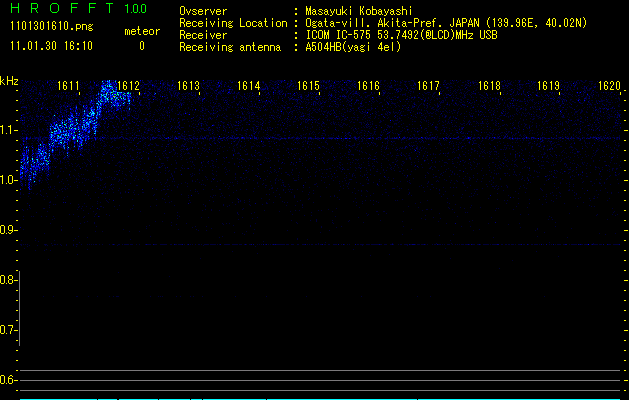Screen dimensions: 629x400
Task: Click the 0.8 kHz frequency label
Action: pyautogui.click(x=8, y=280)
